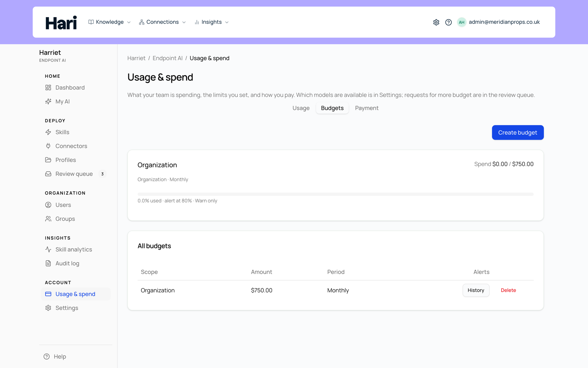Click the Skill analytics pulse icon
The image size is (588, 368).
48,249
